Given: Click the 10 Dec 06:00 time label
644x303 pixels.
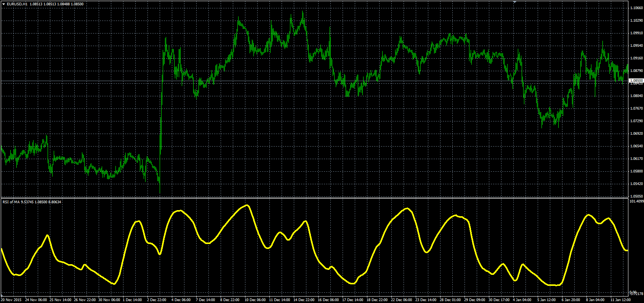Looking at the screenshot, I should (255, 300).
